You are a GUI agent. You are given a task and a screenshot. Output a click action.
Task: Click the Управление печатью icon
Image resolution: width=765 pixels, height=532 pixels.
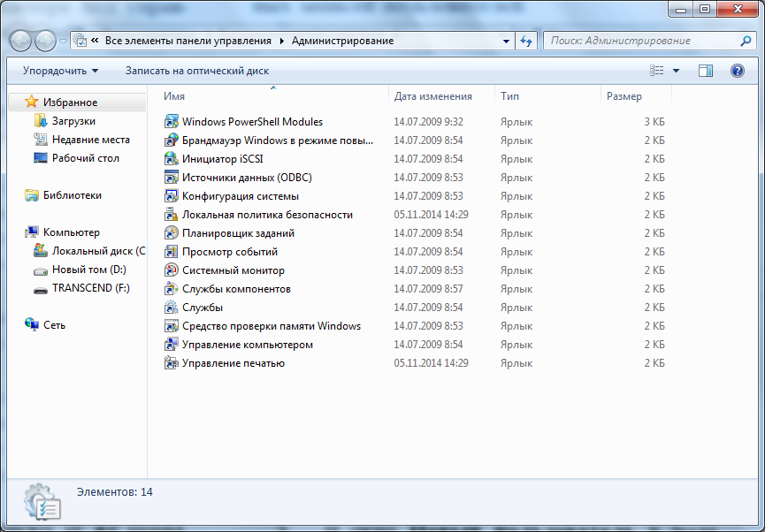pos(171,363)
